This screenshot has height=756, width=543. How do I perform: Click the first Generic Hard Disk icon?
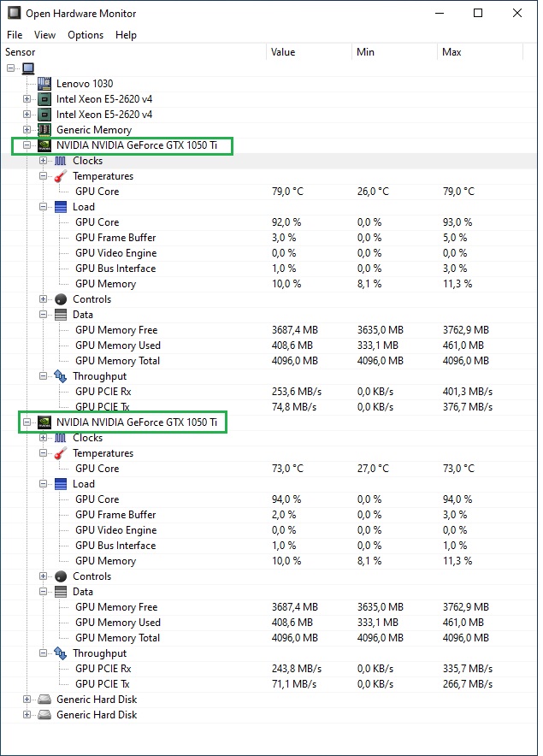[44, 700]
